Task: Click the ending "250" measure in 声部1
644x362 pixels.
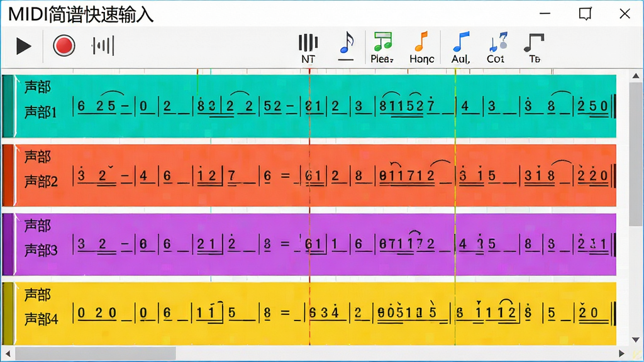Action: coord(592,106)
